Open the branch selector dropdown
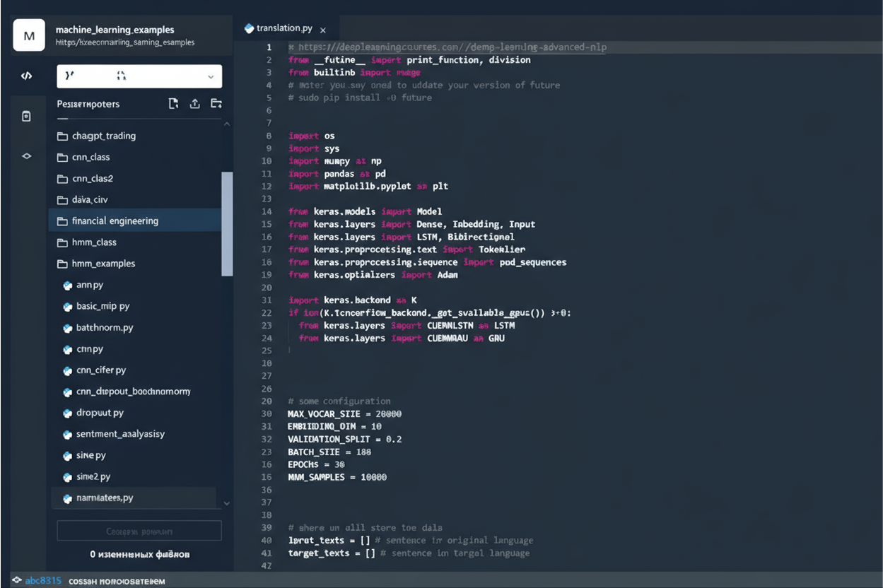The width and height of the screenshot is (883, 588). click(x=139, y=76)
